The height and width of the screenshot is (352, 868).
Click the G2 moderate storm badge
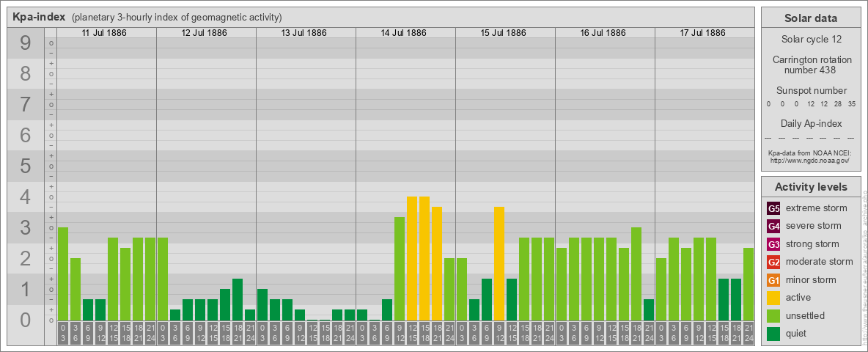[773, 262]
